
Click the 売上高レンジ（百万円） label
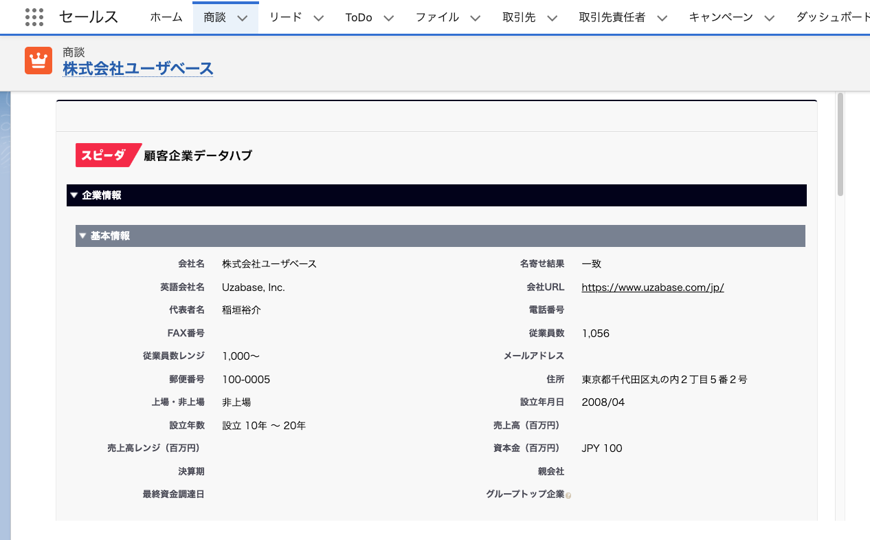click(156, 448)
